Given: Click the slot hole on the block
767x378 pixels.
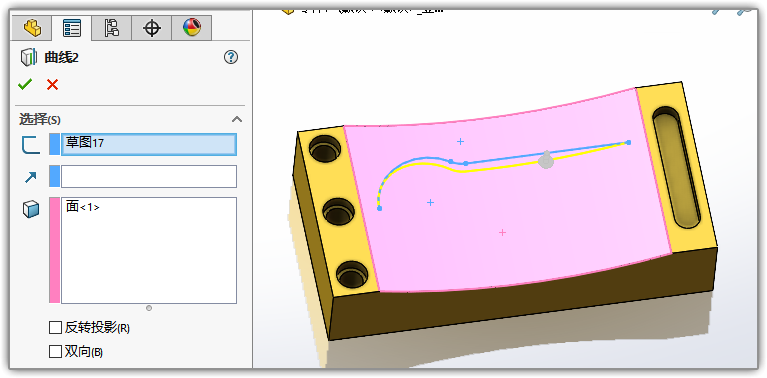Looking at the screenshot, I should (x=678, y=168).
